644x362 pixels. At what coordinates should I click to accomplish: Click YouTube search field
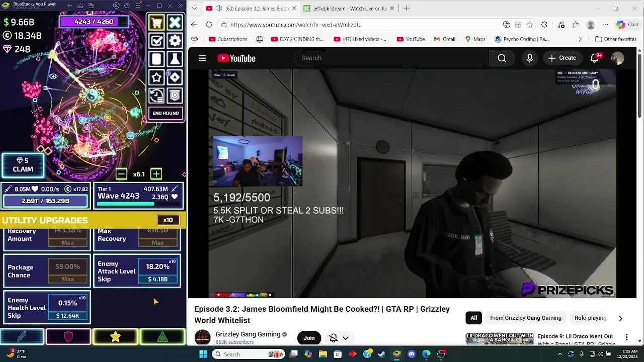(392, 58)
